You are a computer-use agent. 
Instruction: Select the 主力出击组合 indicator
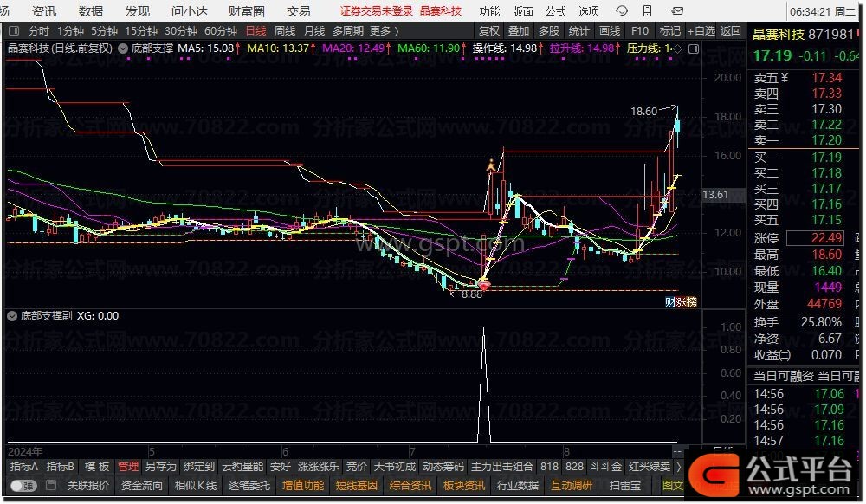[502, 467]
